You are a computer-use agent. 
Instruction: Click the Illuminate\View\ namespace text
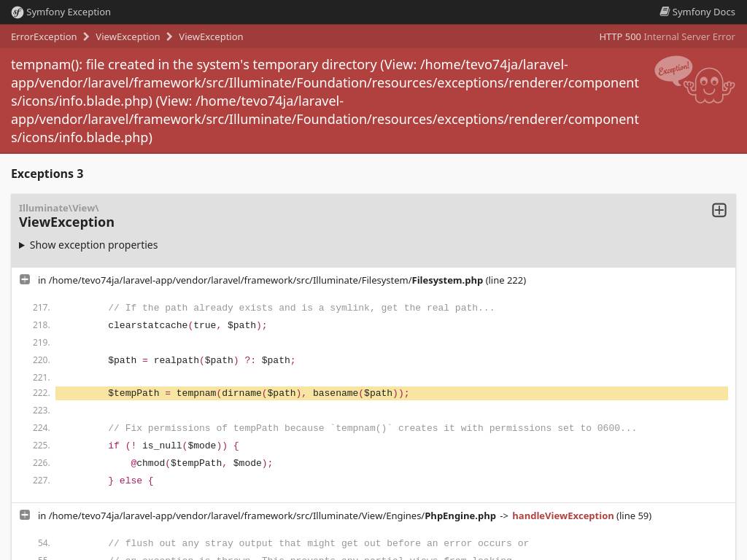point(58,208)
